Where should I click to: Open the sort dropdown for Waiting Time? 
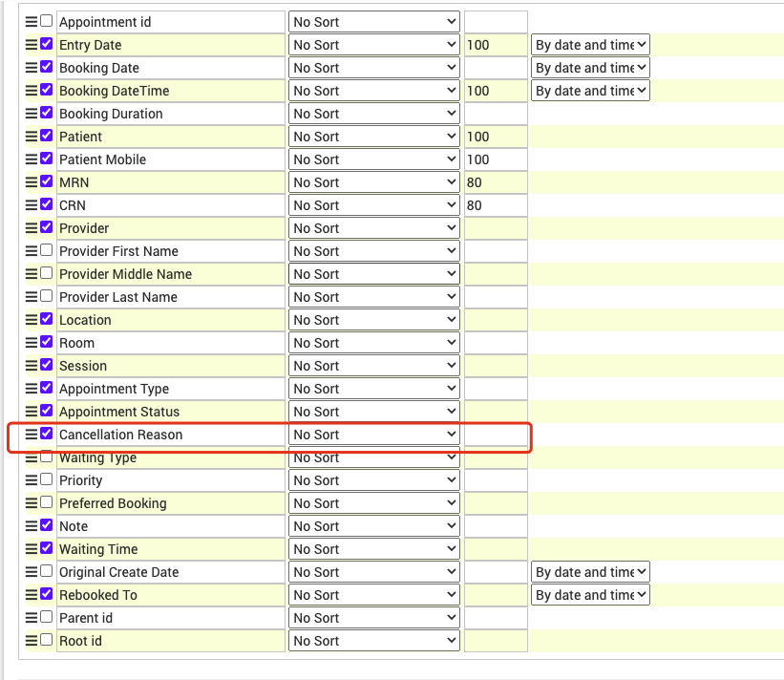(x=374, y=549)
